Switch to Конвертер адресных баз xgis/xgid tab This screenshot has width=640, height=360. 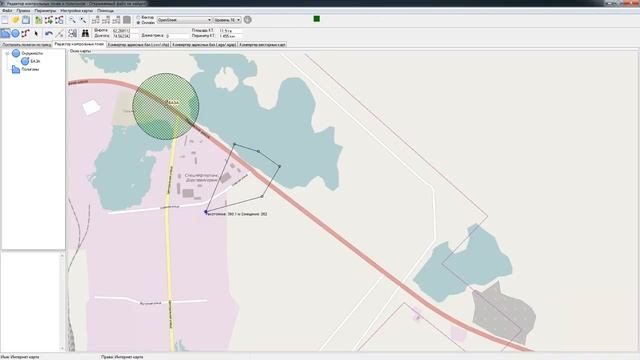pyautogui.click(x=204, y=44)
